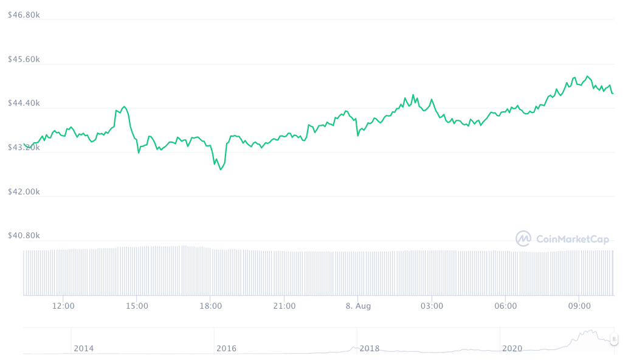The height and width of the screenshot is (364, 631).
Task: Select 2020 on the navigator timeline
Action: [x=512, y=348]
